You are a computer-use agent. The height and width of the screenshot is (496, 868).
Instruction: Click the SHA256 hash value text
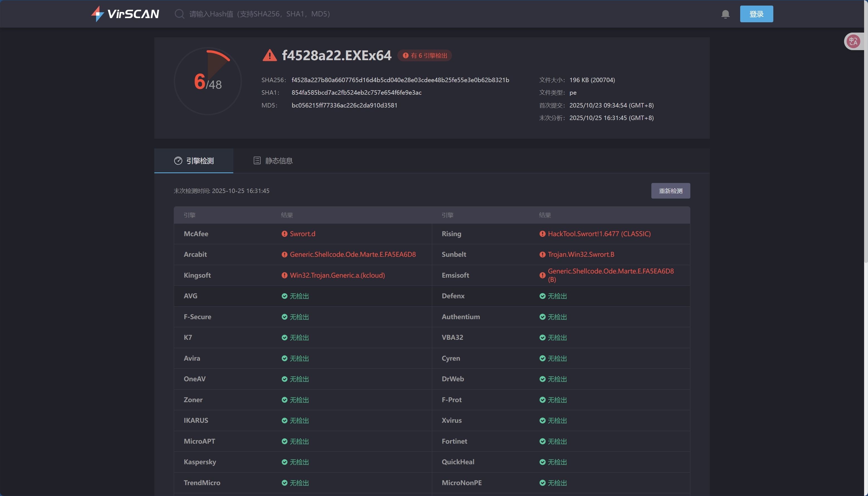tap(400, 80)
